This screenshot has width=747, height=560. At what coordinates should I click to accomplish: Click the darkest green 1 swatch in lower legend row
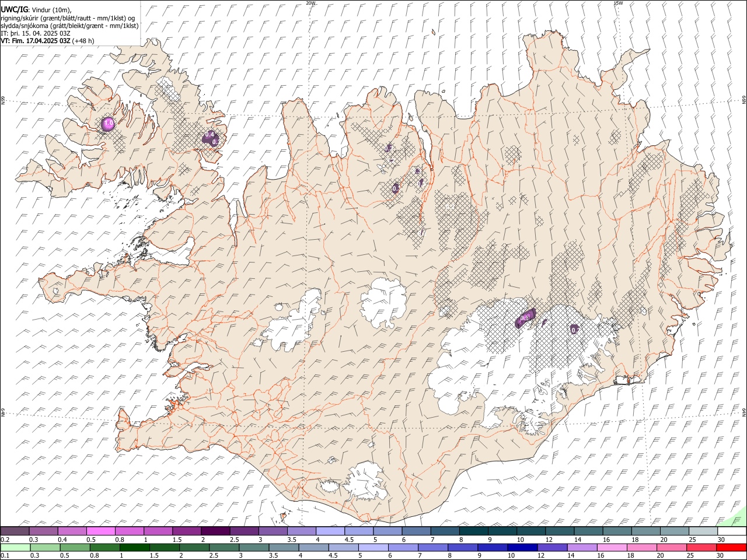tap(134, 547)
